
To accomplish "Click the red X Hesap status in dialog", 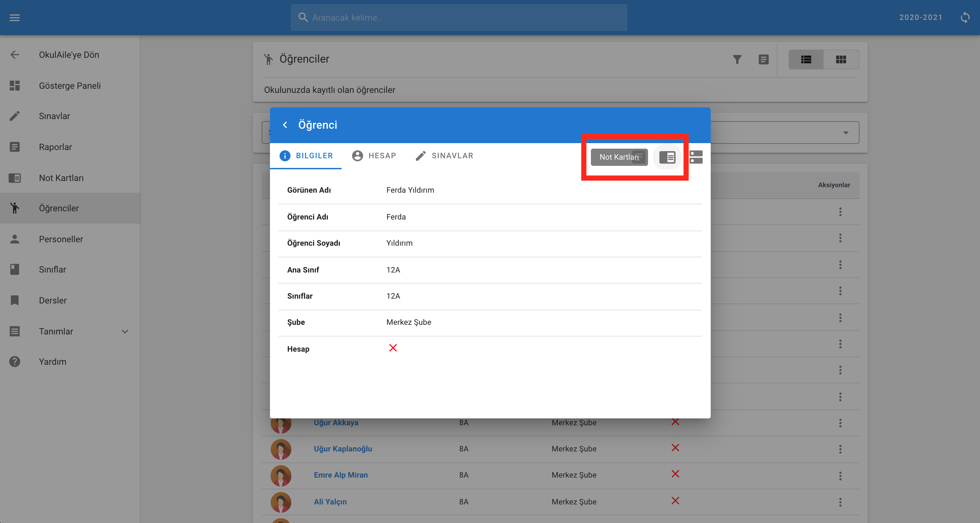I will tap(393, 348).
